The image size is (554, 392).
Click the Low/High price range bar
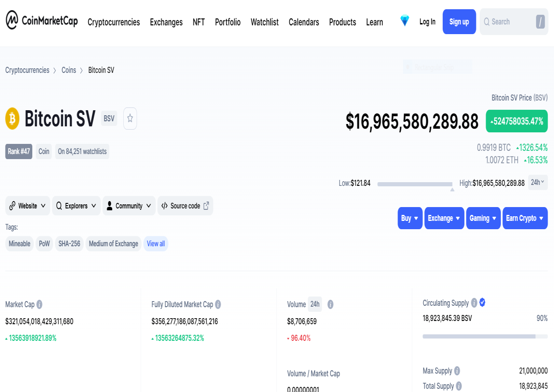point(415,184)
